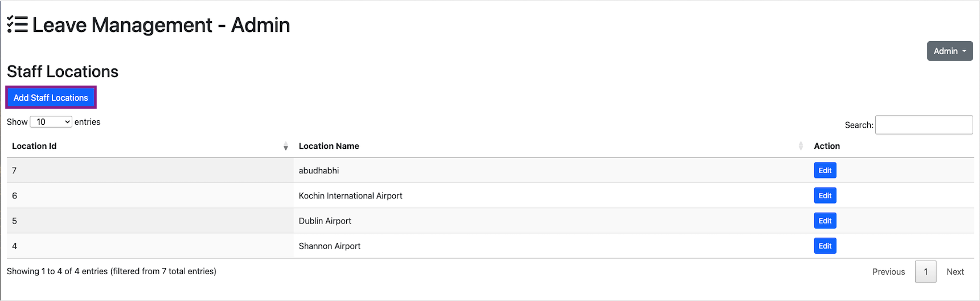
Task: Click Add Staff Locations button
Action: [x=51, y=97]
